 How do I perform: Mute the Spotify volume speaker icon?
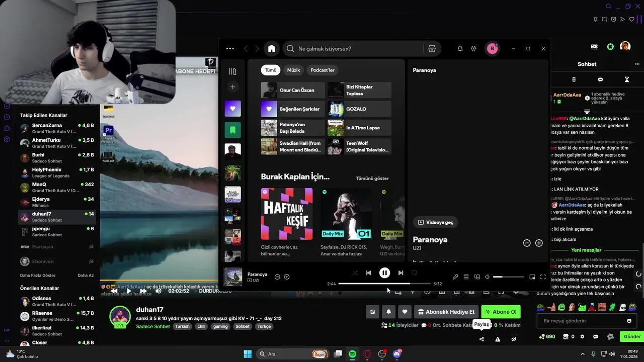[x=487, y=277]
